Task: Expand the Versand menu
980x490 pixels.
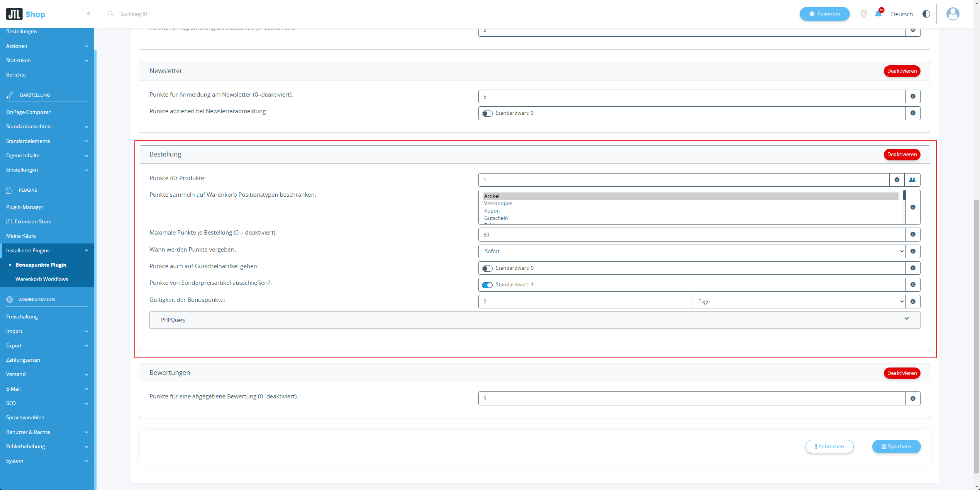Action: (47, 374)
